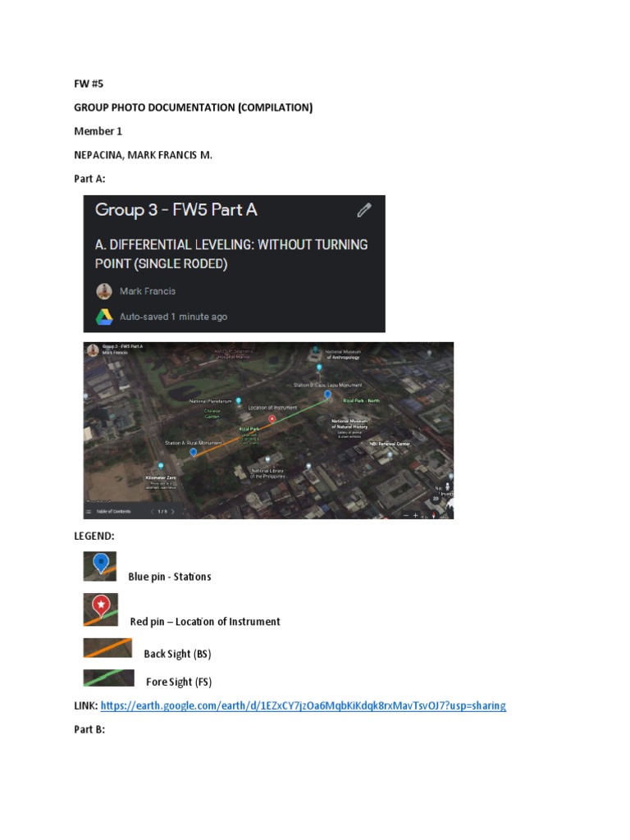The image size is (630, 840).
Task: Click the National Planetarium map marker
Action: (239, 400)
